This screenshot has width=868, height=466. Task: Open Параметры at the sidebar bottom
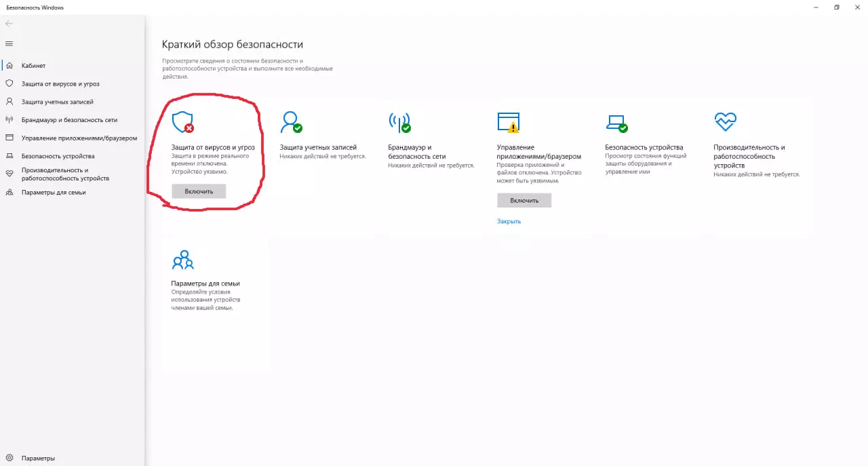[x=38, y=458]
